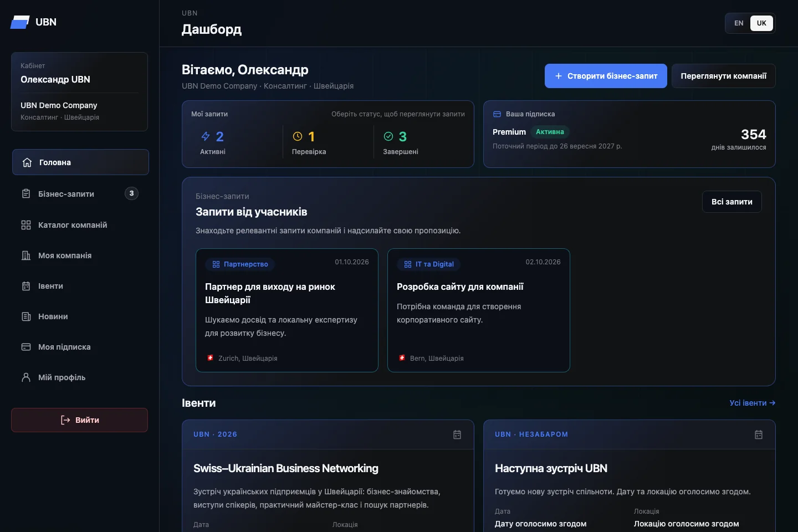Open Мій профіль page
Screen dimensions: 798x532
80,377
